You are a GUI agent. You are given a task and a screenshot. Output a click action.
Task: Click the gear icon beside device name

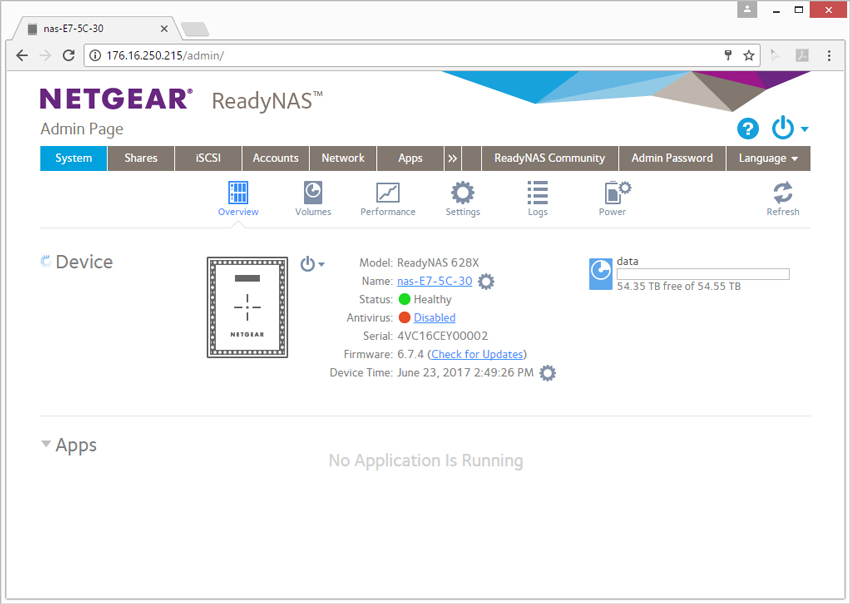486,281
